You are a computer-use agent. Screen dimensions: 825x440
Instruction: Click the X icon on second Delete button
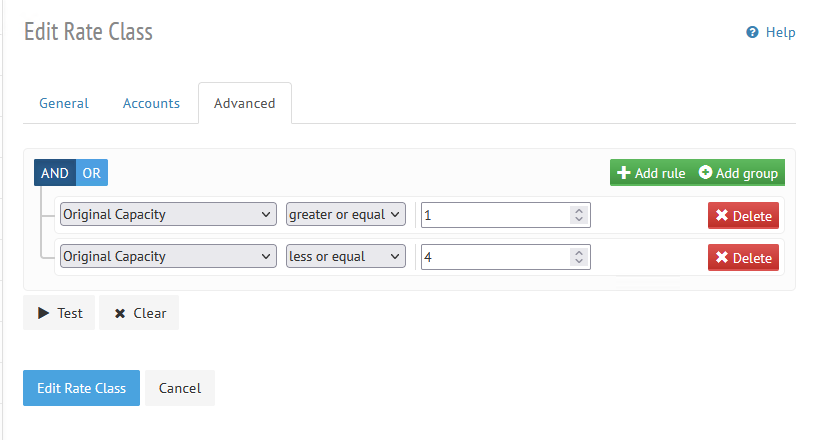(722, 257)
